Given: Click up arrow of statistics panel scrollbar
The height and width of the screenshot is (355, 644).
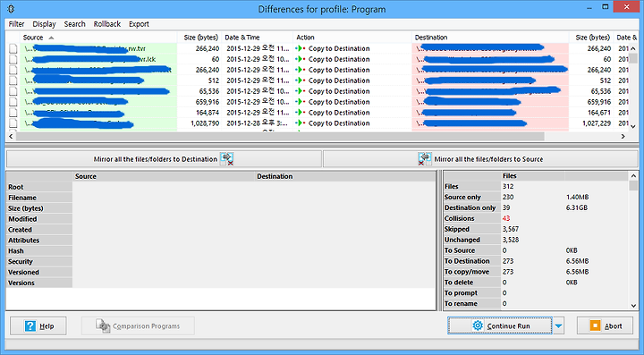Looking at the screenshot, I should point(633,175).
